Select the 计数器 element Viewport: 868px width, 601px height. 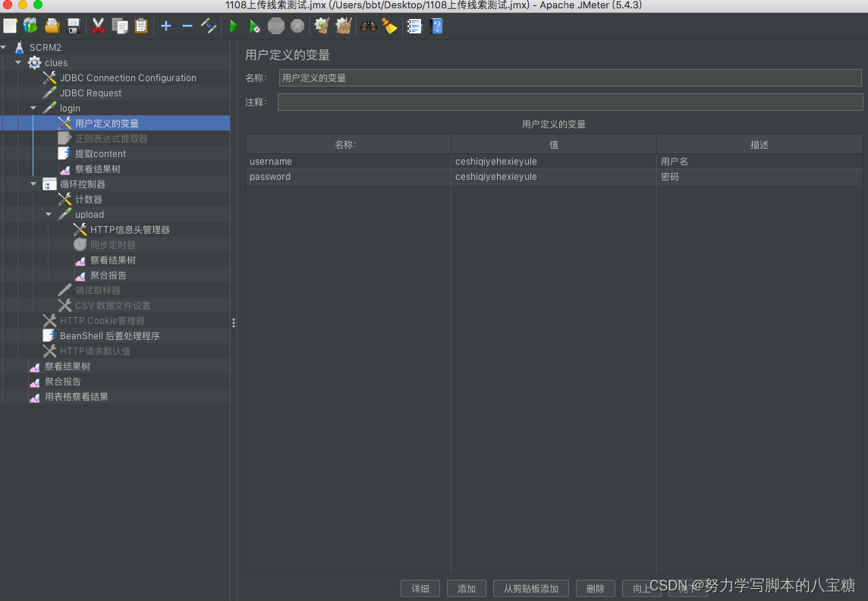89,200
